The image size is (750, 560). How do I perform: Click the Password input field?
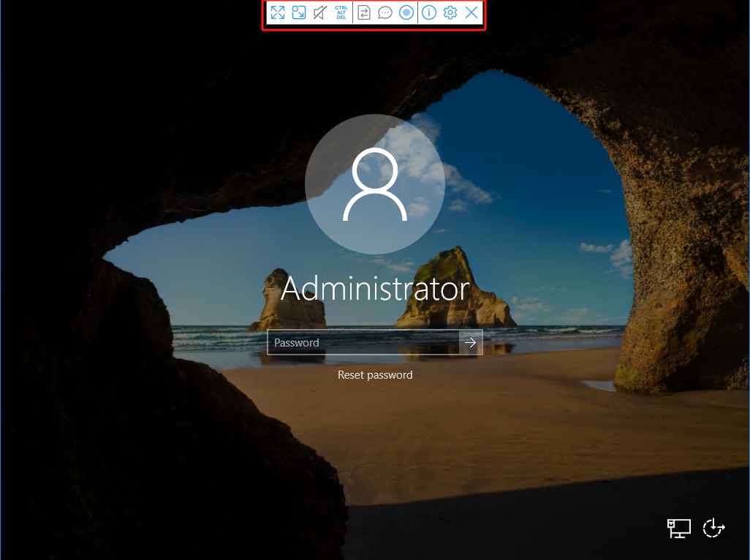pyautogui.click(x=363, y=342)
